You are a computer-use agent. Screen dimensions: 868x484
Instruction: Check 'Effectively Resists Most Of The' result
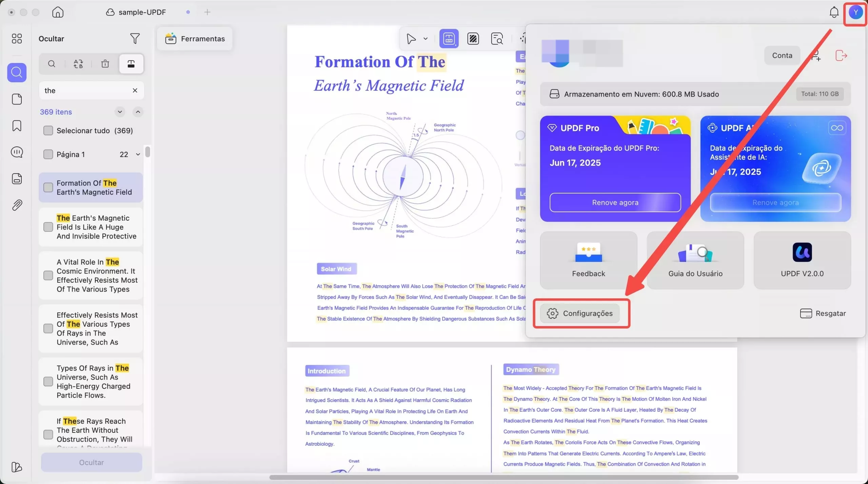click(48, 328)
